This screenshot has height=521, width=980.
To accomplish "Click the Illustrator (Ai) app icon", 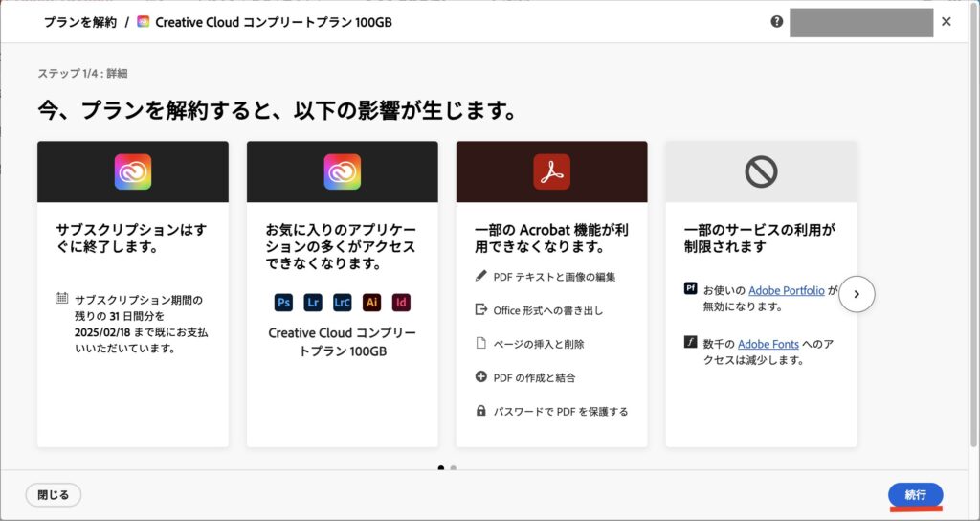I will (371, 302).
